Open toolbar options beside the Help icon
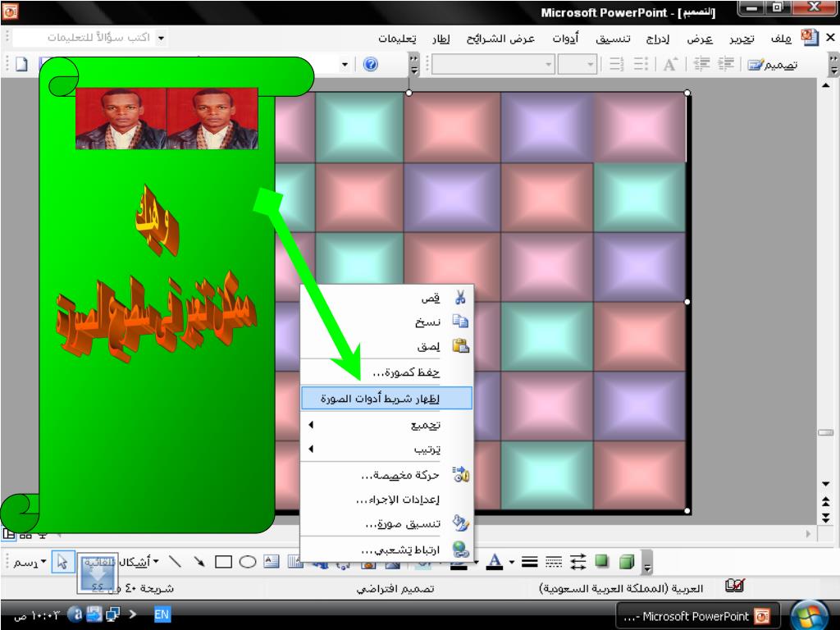This screenshot has width=840, height=630. pos(413,64)
